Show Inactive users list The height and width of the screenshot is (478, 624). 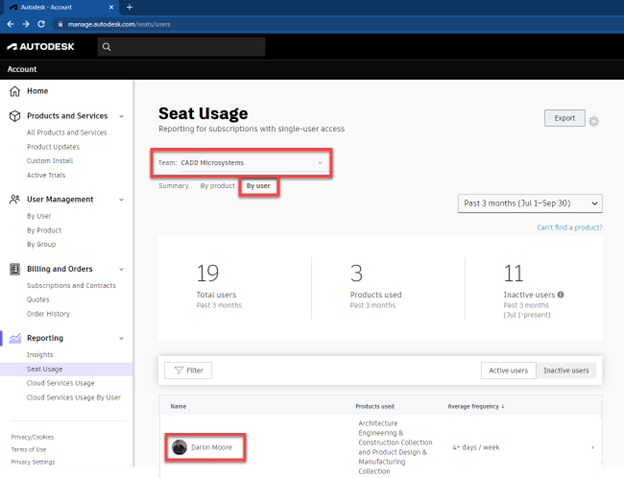[x=566, y=371]
